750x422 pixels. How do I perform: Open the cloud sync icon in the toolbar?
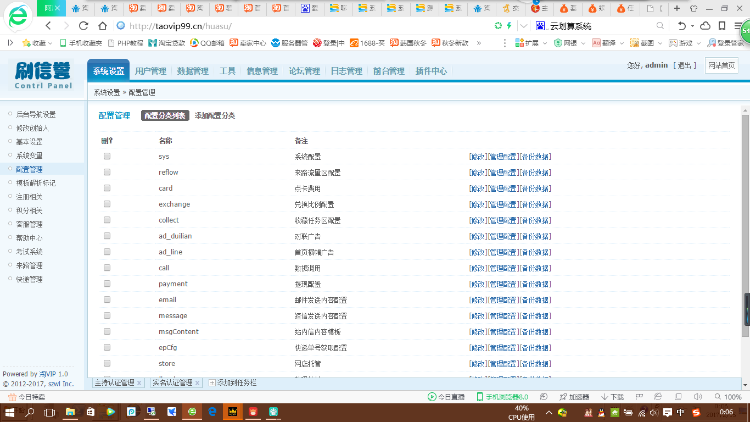(x=705, y=26)
